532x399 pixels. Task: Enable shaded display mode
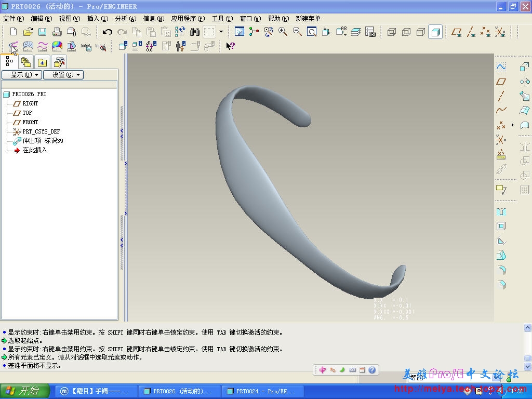(435, 32)
